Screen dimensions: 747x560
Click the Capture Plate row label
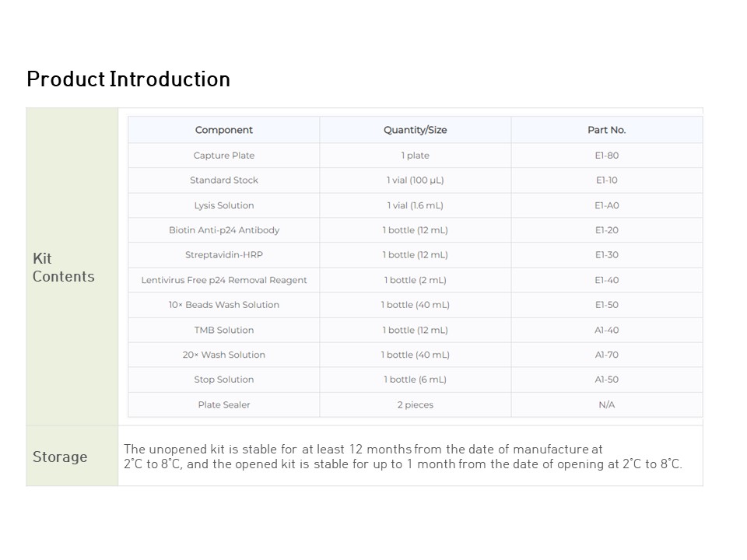224,156
